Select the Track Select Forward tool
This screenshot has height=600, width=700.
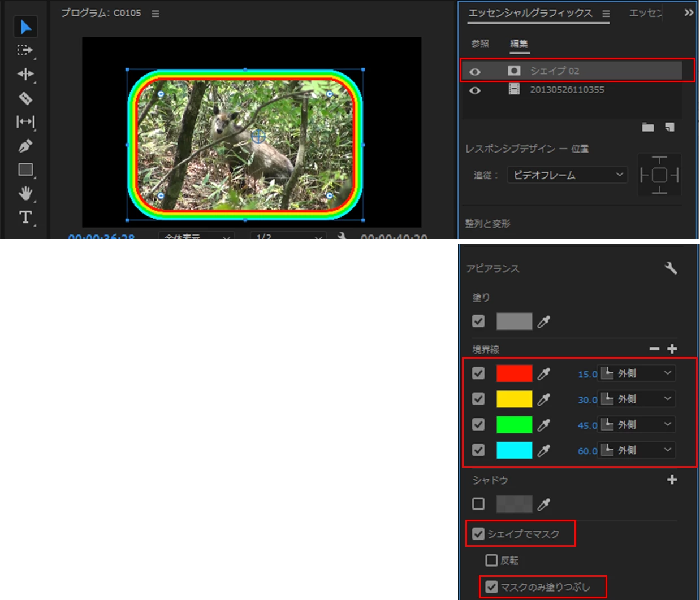coord(25,50)
